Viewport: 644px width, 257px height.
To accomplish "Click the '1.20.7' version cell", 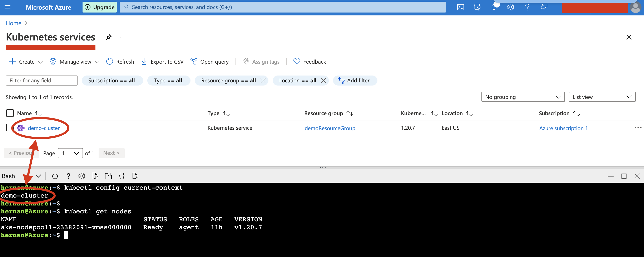I will (x=408, y=128).
